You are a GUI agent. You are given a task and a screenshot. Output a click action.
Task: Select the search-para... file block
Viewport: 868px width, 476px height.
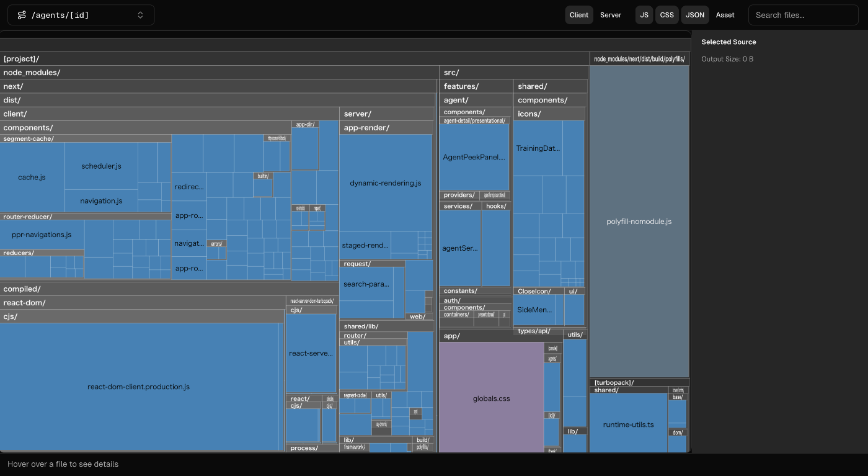pyautogui.click(x=366, y=284)
